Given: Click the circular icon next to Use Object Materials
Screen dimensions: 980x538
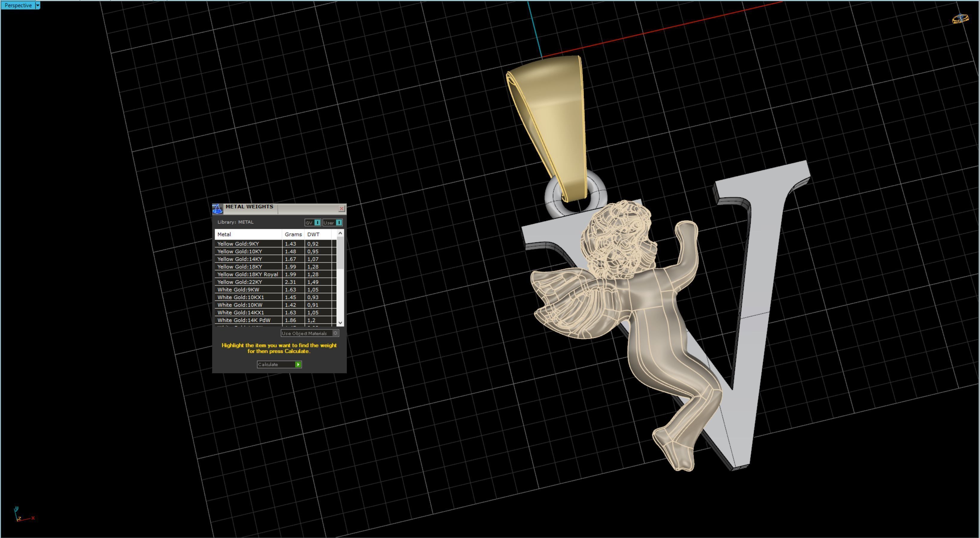Looking at the screenshot, I should [335, 333].
